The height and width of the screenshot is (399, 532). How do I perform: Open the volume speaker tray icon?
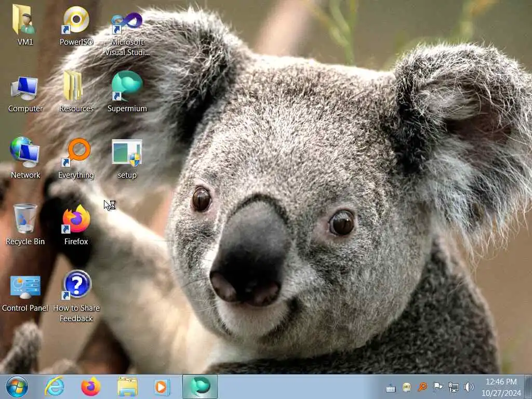(x=469, y=387)
